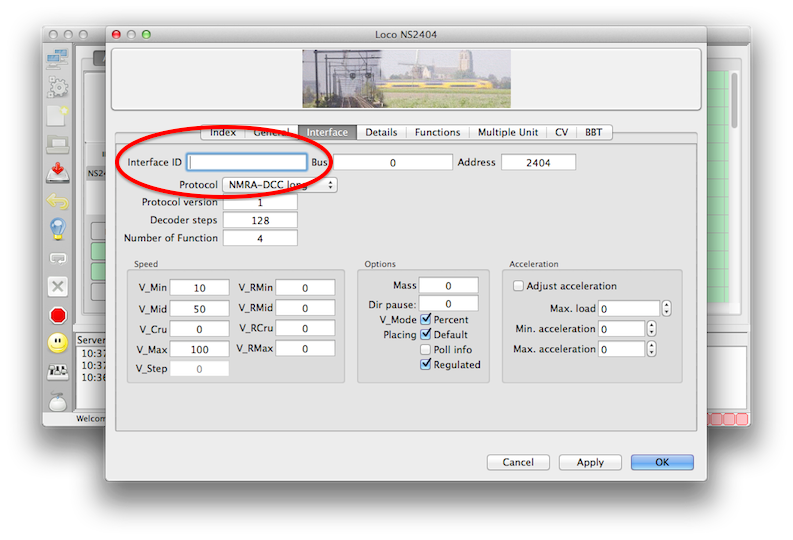Click the networked computers icon at top
The image size is (793, 540).
[58, 58]
